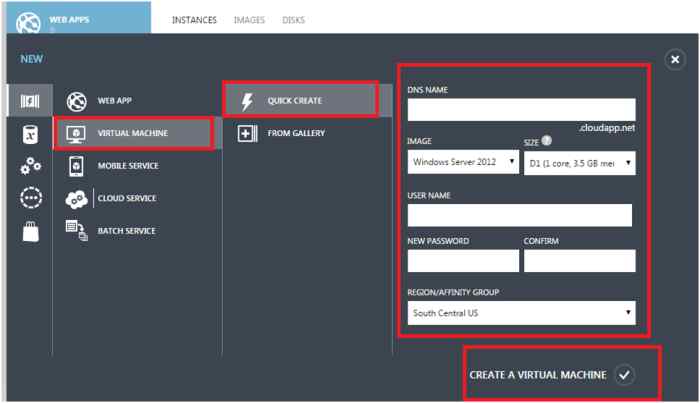
Task: Click the NEW heading label
Action: point(32,59)
